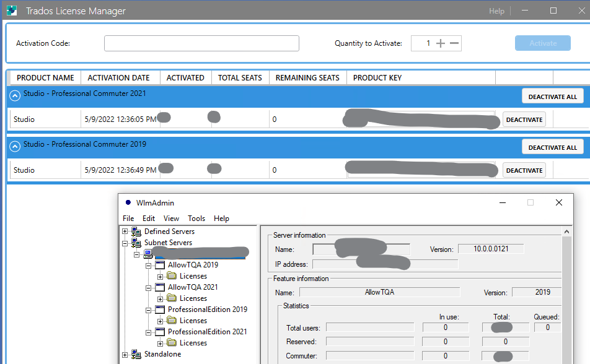Sort by PRODUCT NAME column header

pyautogui.click(x=45, y=78)
